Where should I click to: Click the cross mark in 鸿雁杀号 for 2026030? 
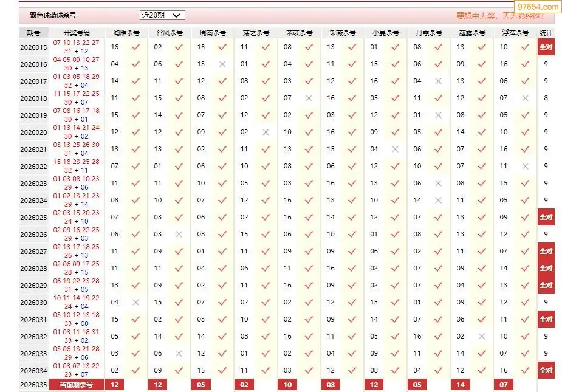[x=135, y=302]
